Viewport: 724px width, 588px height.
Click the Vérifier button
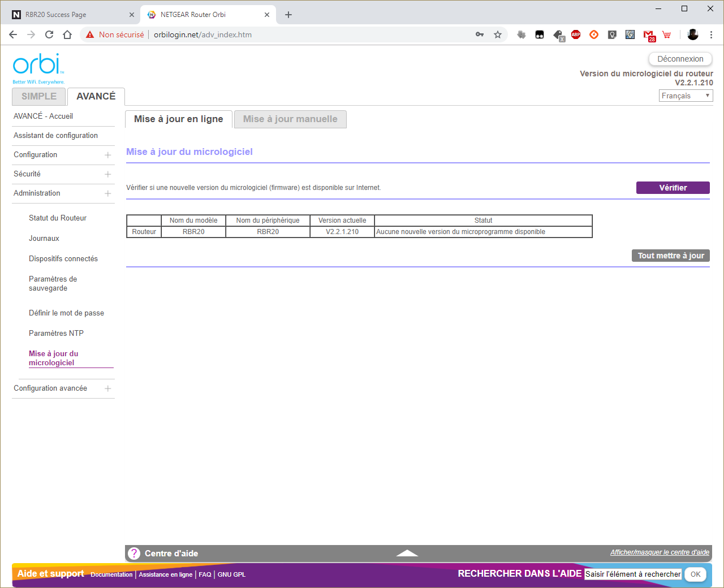click(673, 188)
